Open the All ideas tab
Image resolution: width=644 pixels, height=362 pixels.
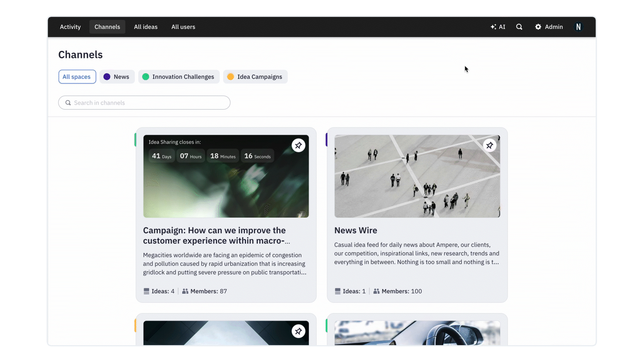pos(146,27)
